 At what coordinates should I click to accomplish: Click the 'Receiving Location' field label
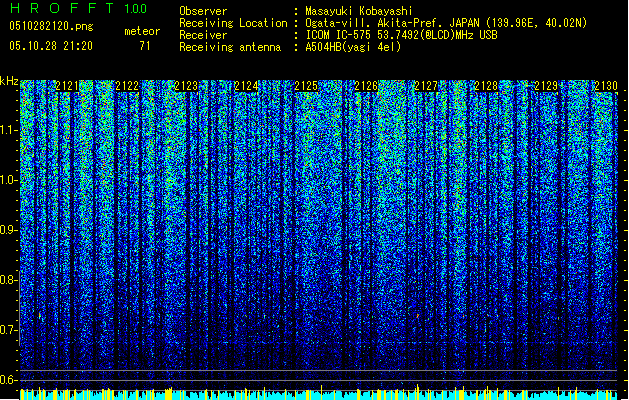tap(233, 23)
